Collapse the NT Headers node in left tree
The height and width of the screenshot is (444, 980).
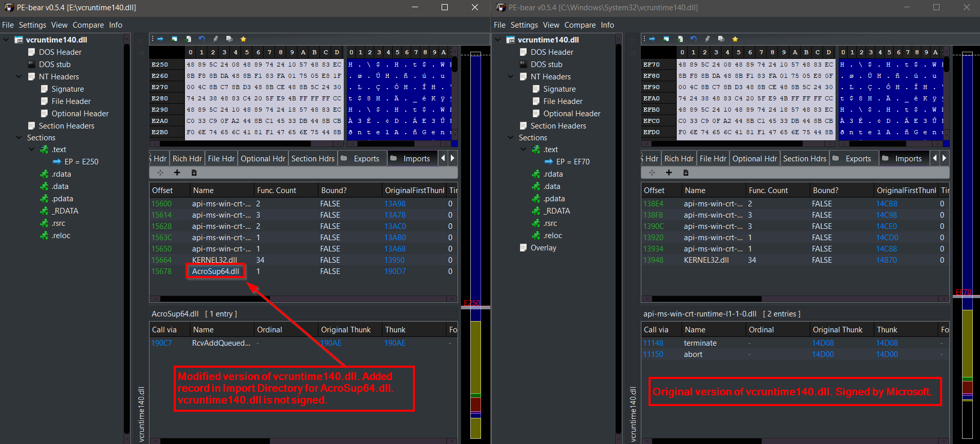click(19, 77)
